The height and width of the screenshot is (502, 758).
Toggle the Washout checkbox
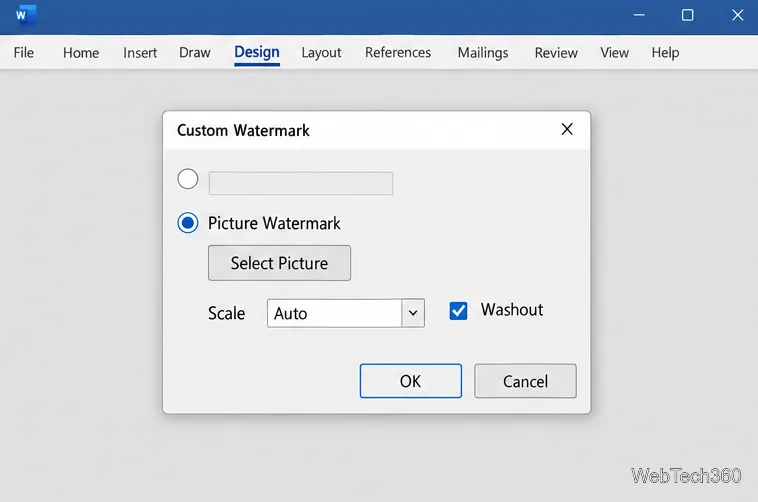click(458, 310)
